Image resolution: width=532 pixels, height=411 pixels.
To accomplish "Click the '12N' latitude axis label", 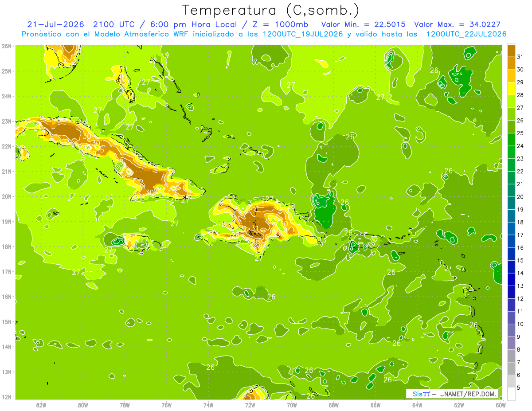I will point(7,397).
